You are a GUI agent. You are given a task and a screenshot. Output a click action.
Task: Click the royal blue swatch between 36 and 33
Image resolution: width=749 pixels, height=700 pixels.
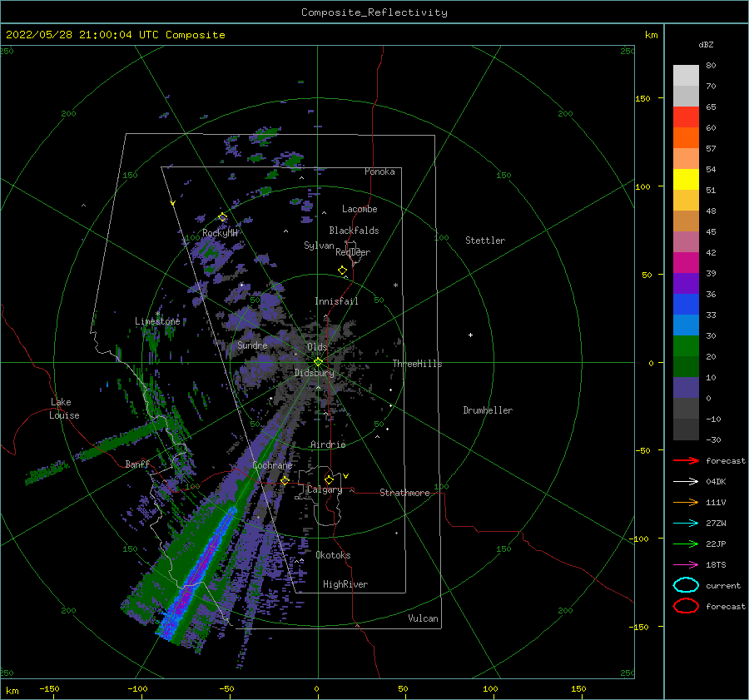(x=686, y=305)
